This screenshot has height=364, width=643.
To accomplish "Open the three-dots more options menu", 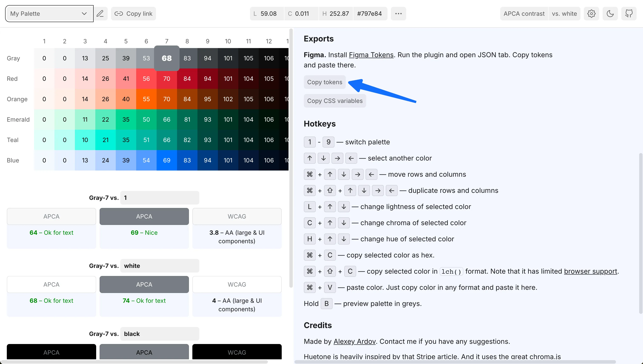I will (x=398, y=13).
